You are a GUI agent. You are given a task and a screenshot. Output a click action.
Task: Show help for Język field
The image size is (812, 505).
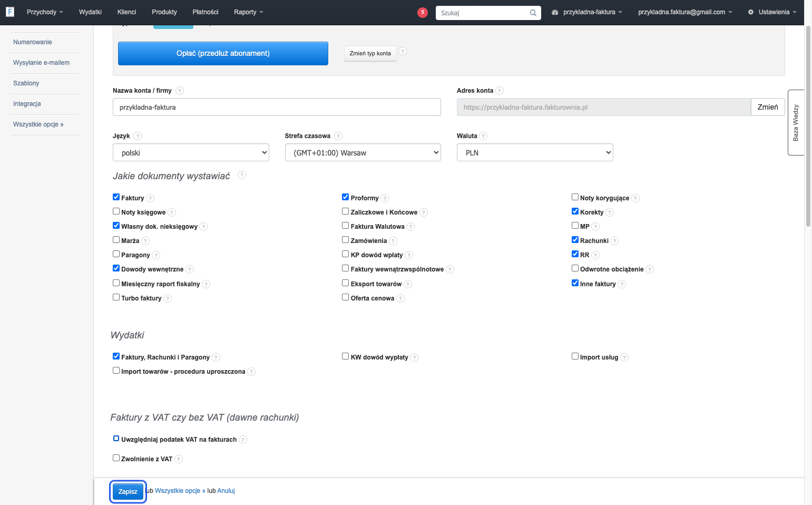(138, 136)
